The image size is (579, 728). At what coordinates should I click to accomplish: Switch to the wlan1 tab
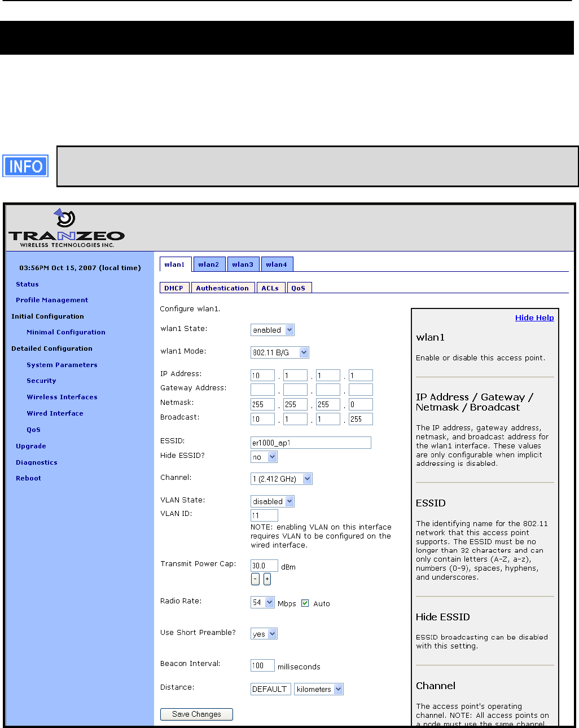(175, 264)
